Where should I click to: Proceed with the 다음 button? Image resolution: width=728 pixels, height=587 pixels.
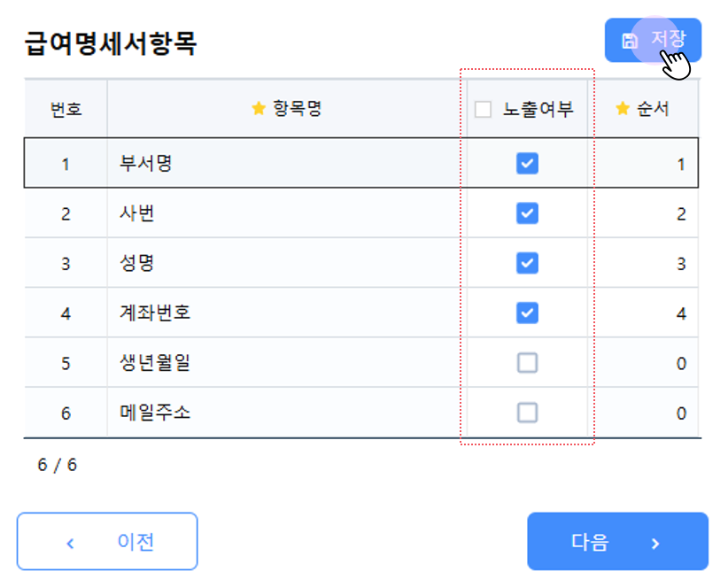point(617,541)
